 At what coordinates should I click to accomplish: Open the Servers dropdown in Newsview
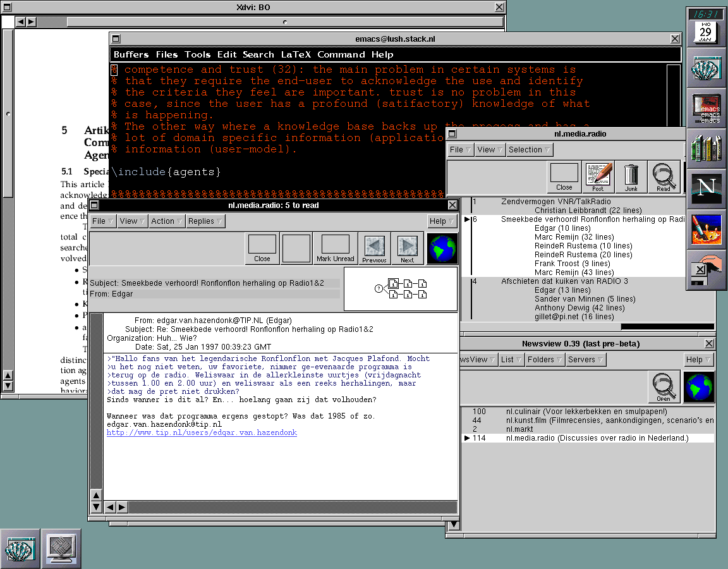(586, 360)
